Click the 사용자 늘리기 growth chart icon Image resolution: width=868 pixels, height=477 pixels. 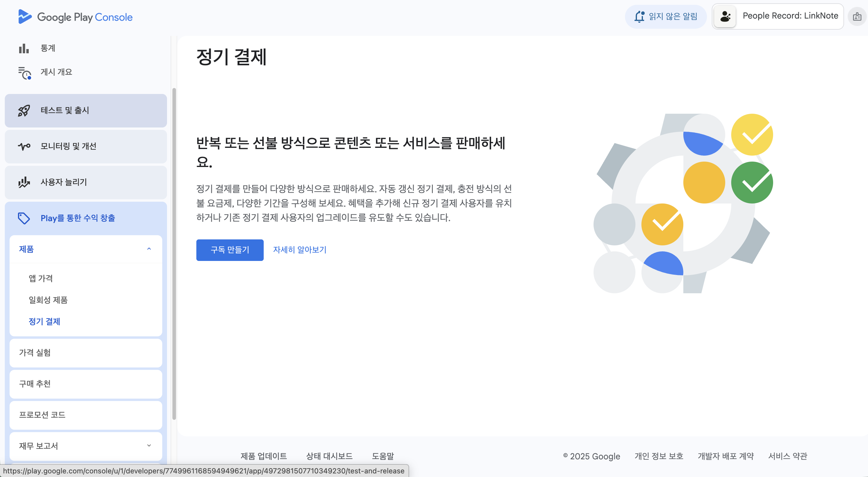(x=24, y=182)
